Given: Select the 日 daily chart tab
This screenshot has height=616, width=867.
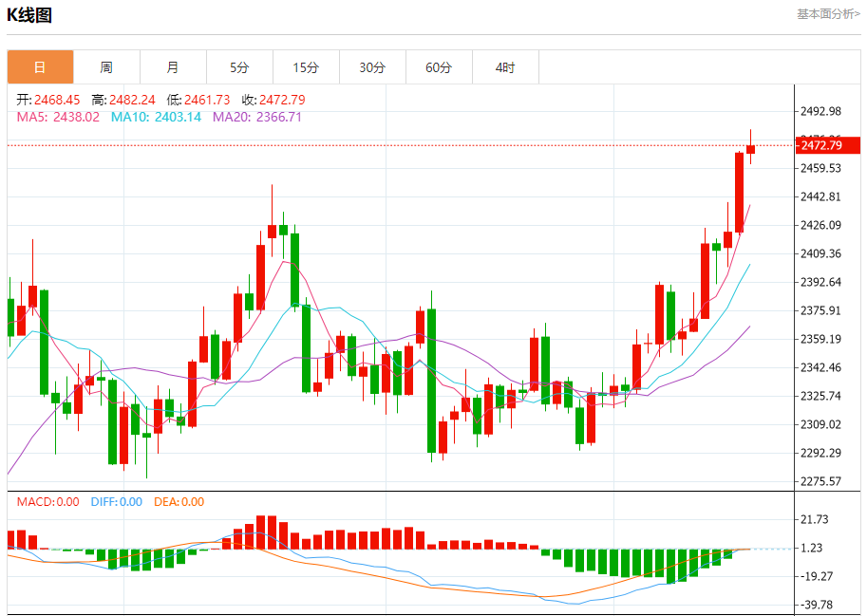Looking at the screenshot, I should (41, 67).
